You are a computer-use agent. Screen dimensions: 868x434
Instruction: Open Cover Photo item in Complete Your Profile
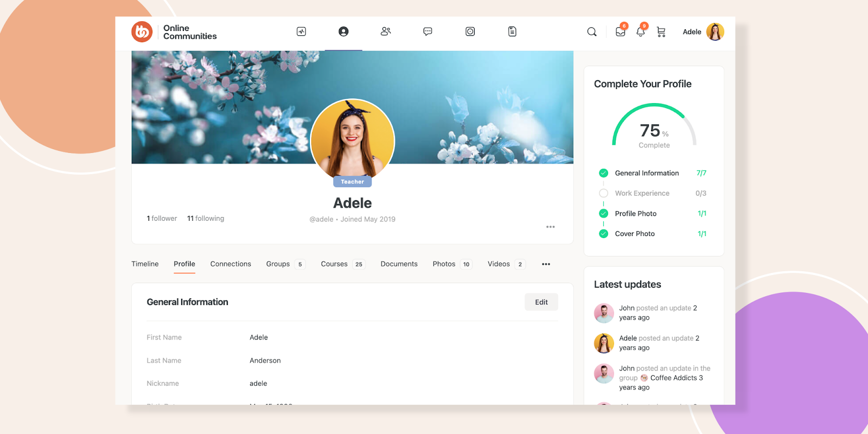(635, 234)
